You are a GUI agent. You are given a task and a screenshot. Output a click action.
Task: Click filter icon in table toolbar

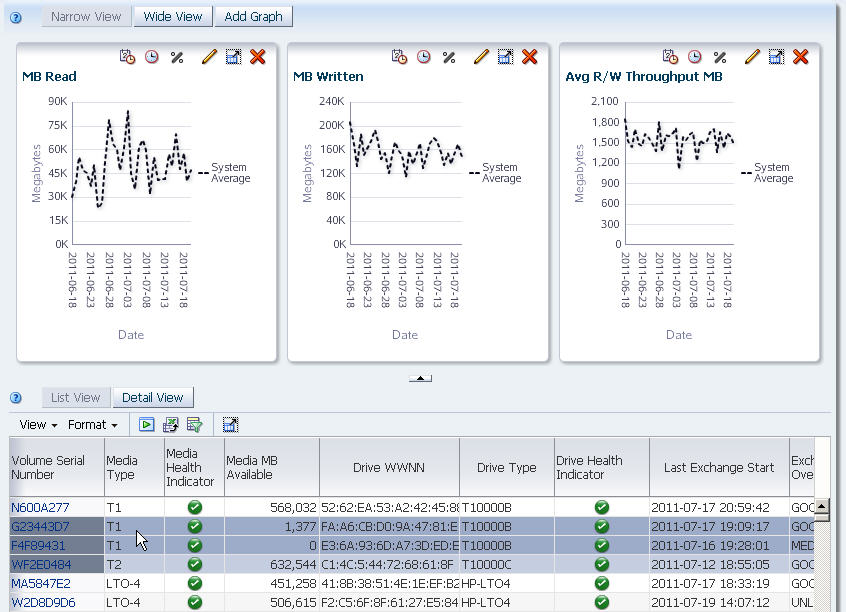coord(194,425)
